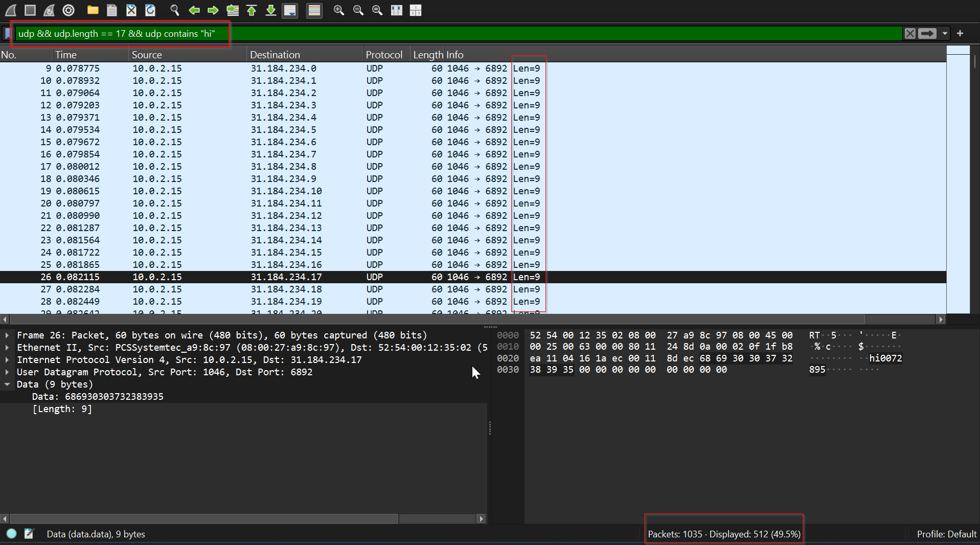
Task: Open a capture file folder icon
Action: 93,10
